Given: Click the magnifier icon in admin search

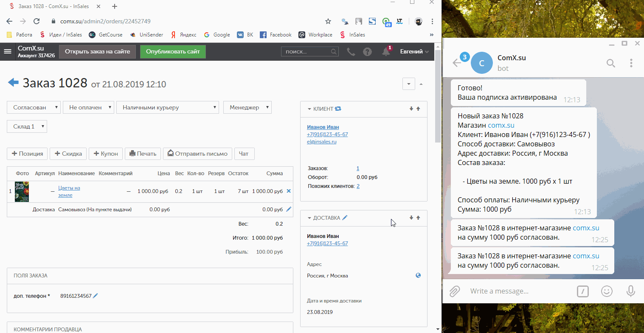Looking at the screenshot, I should 334,52.
